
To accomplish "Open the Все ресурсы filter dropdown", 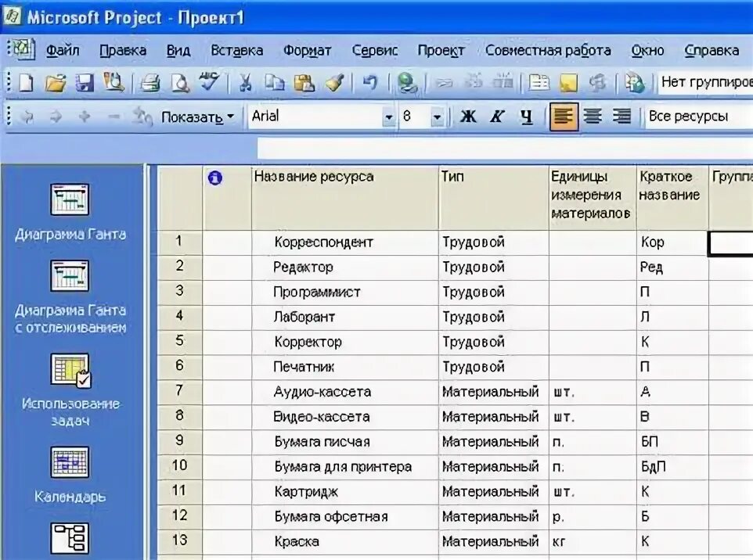I will [x=699, y=116].
